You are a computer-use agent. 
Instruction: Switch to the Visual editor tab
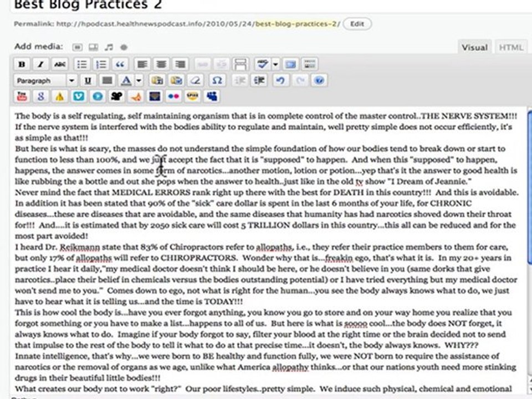[474, 48]
